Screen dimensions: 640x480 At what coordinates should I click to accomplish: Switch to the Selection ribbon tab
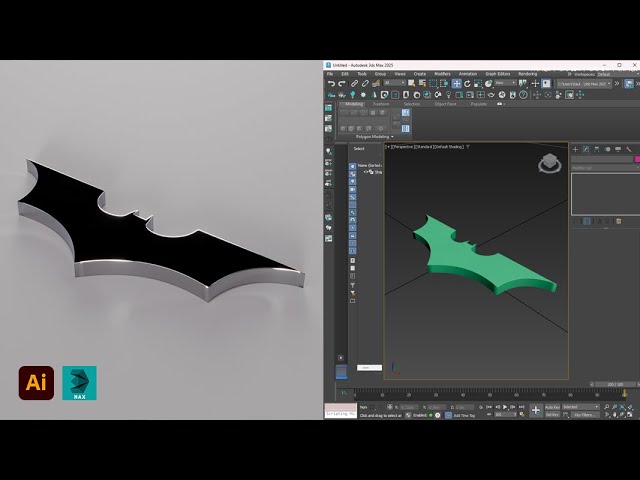pyautogui.click(x=411, y=104)
